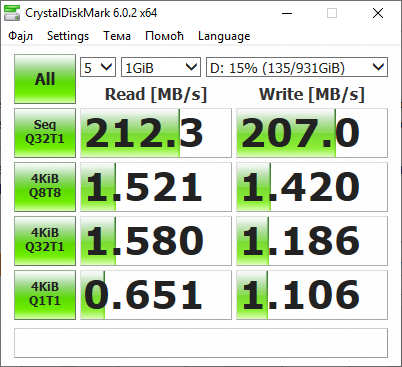The image size is (402, 367).
Task: Open the 1GiB test size dropdown
Action: [x=161, y=67]
